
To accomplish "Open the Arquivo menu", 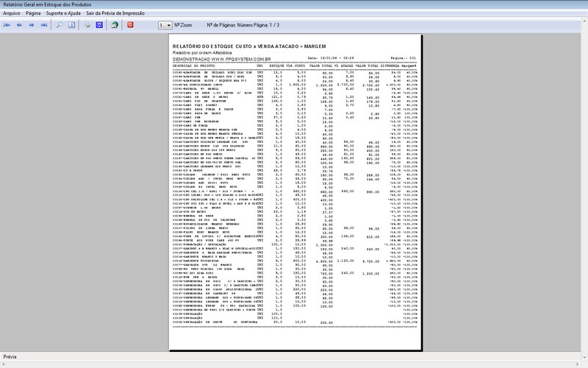I will (12, 13).
